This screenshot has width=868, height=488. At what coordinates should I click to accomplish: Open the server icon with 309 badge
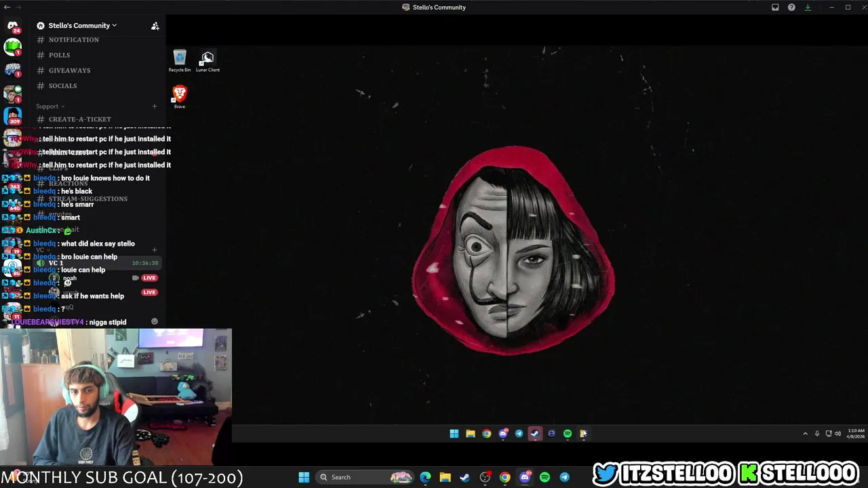(x=12, y=115)
